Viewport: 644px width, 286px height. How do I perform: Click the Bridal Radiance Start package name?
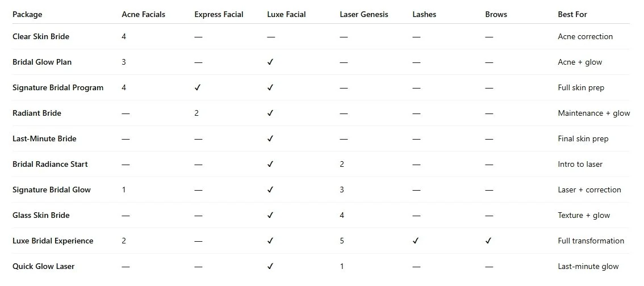click(x=50, y=165)
